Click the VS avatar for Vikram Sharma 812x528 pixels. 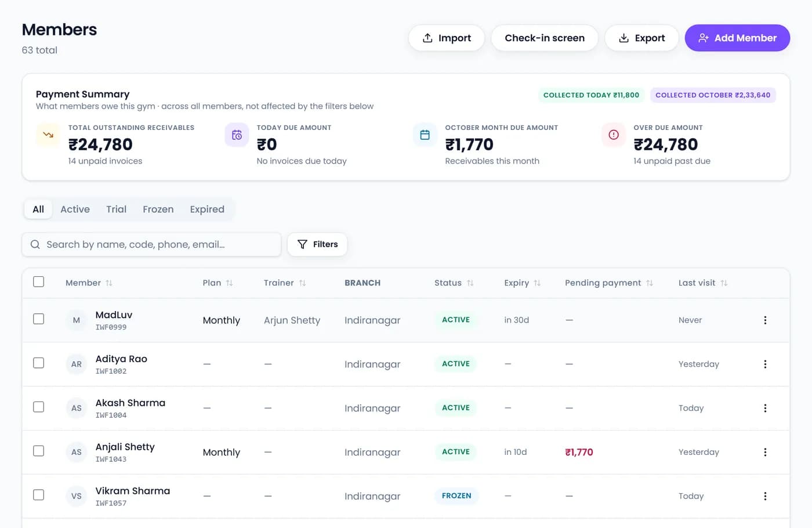(77, 496)
